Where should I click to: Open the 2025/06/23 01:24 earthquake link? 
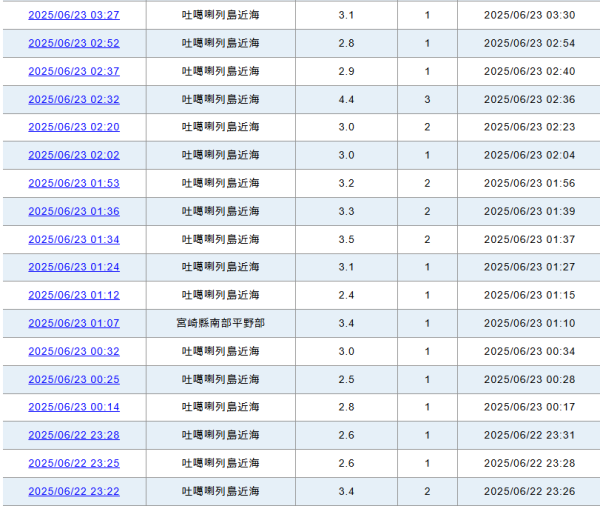click(x=74, y=267)
